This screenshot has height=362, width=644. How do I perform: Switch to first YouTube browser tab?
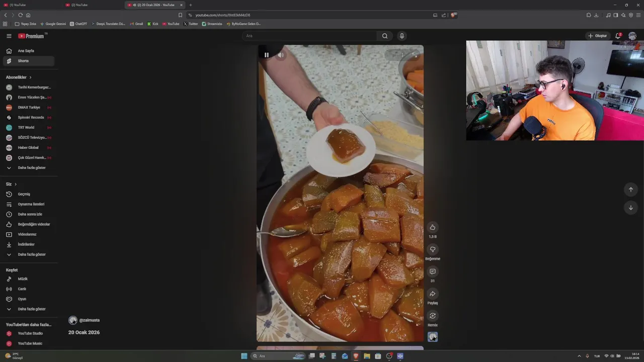[30, 5]
